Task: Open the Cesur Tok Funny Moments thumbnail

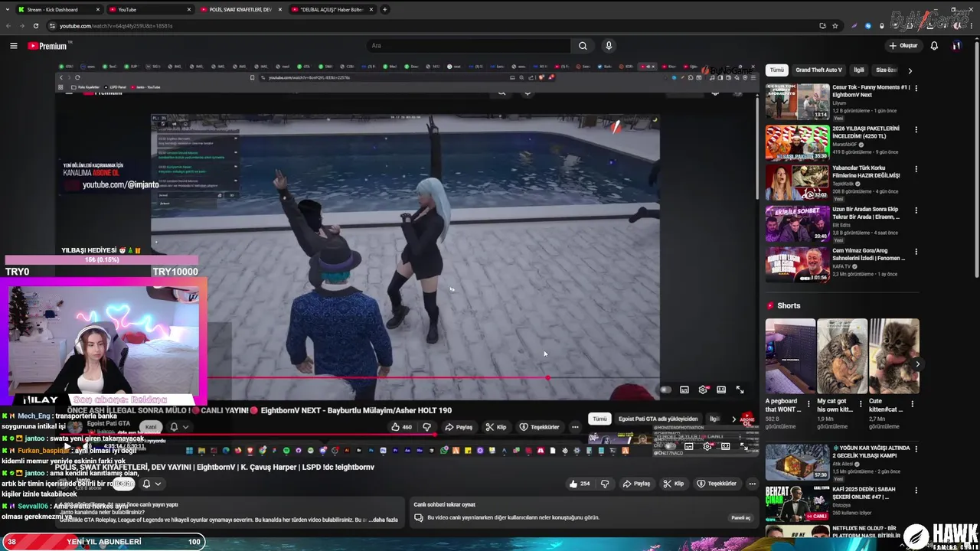Action: point(797,102)
